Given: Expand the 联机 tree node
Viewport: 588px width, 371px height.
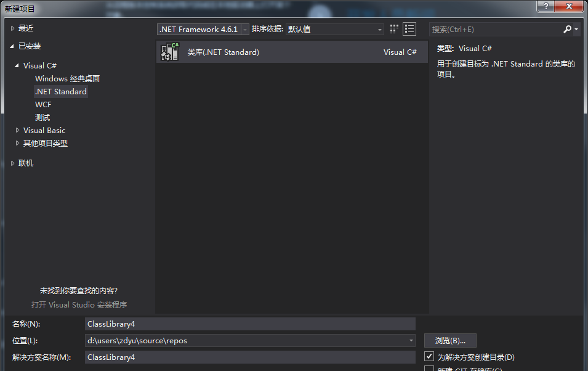Looking at the screenshot, I should pyautogui.click(x=12, y=163).
